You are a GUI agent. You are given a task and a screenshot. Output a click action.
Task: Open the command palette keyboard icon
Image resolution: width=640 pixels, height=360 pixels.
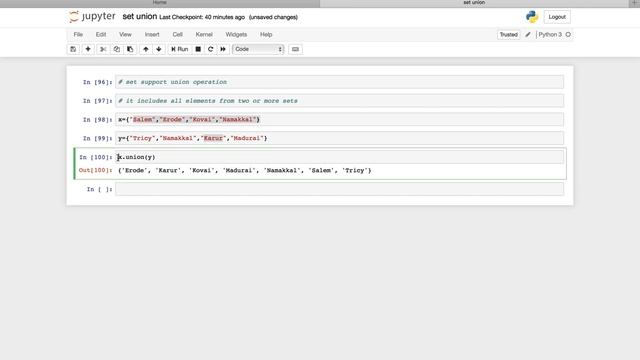click(295, 49)
